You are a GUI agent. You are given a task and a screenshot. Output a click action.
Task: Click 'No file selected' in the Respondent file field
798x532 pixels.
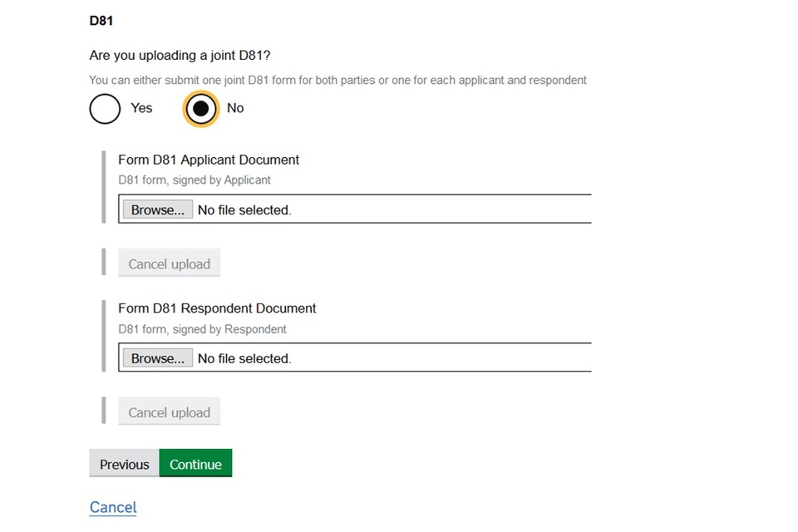pos(244,359)
